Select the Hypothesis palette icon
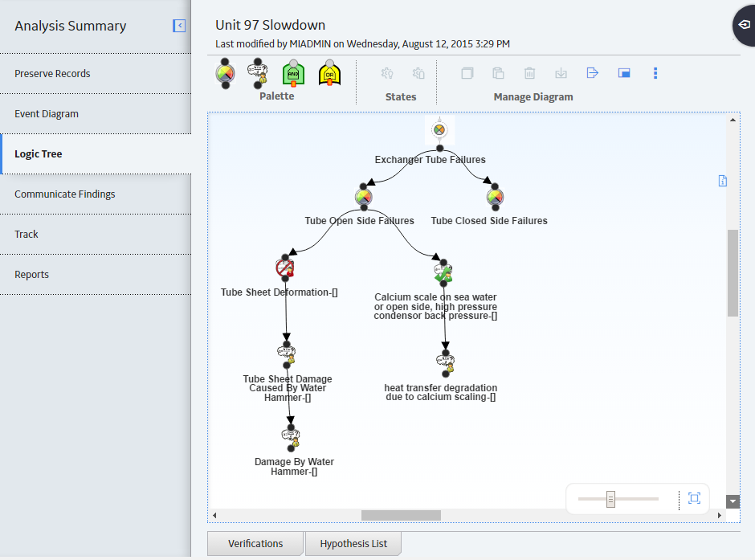Screen dimensions: 755x560 258,73
